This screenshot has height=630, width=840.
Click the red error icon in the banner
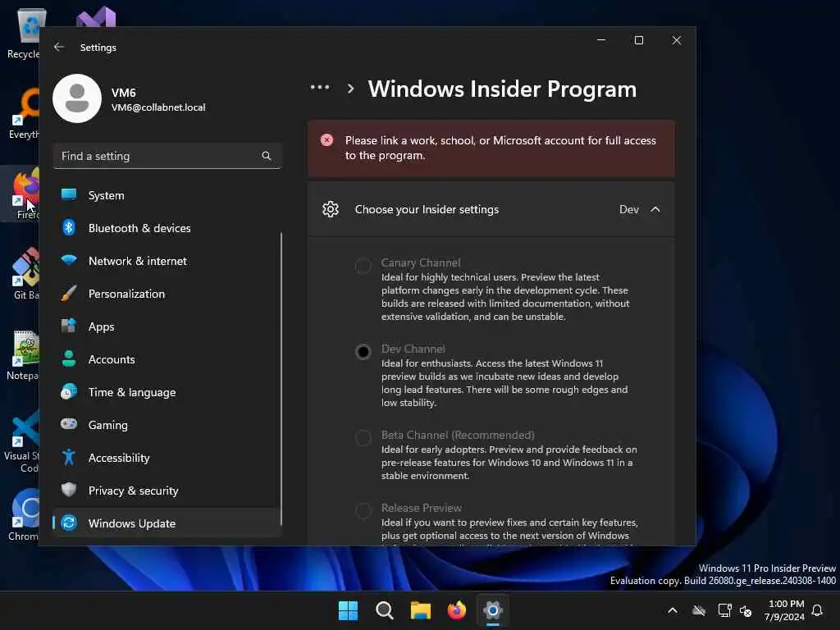pos(326,140)
